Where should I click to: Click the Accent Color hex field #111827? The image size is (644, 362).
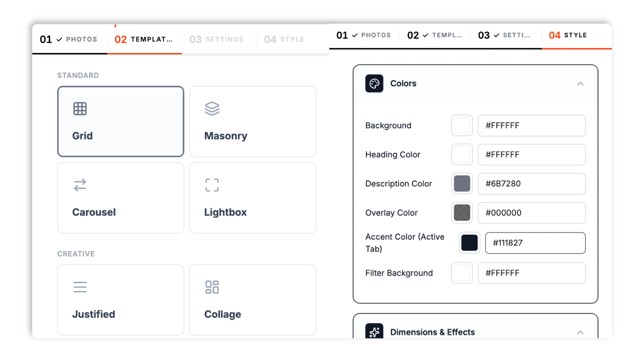point(535,243)
